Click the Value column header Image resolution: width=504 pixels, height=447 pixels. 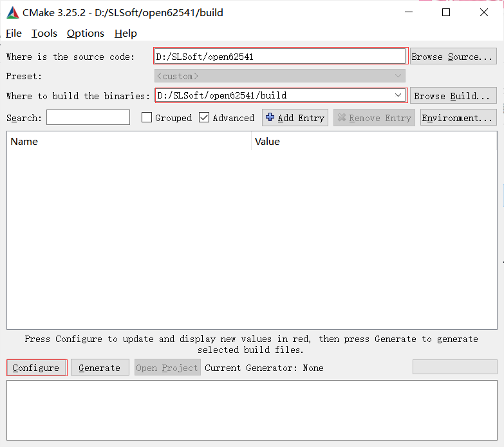(x=374, y=142)
